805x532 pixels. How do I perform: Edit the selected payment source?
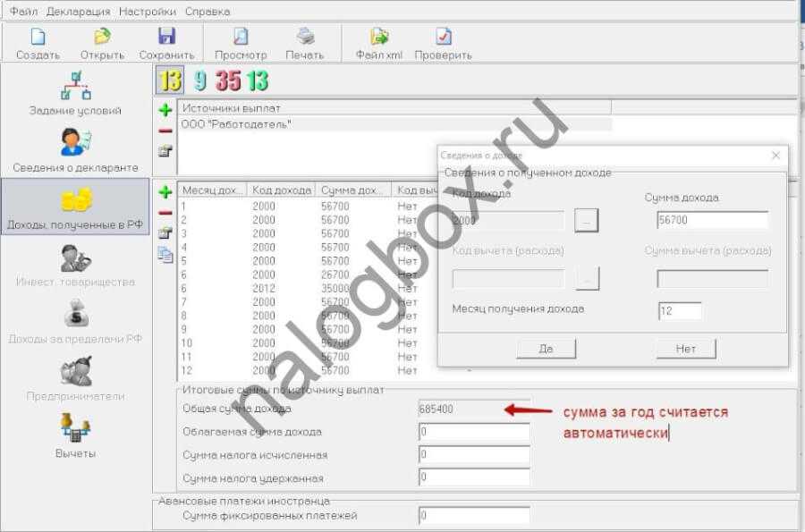(165, 151)
